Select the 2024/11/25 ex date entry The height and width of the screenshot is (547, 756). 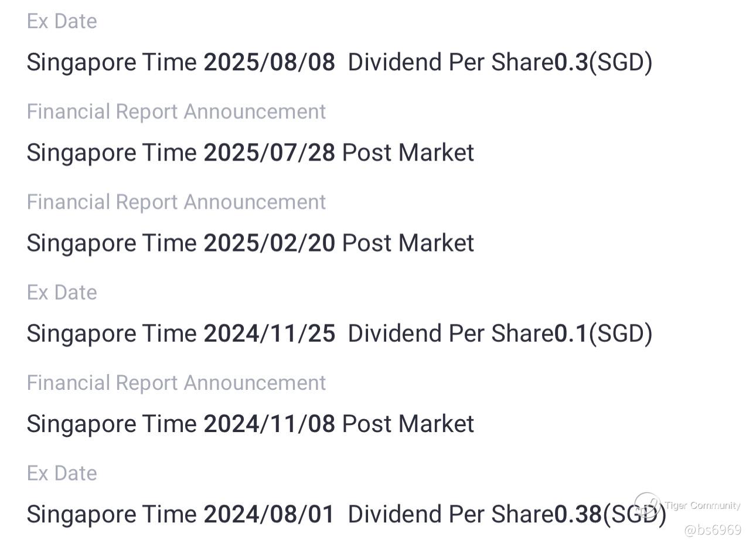point(269,333)
